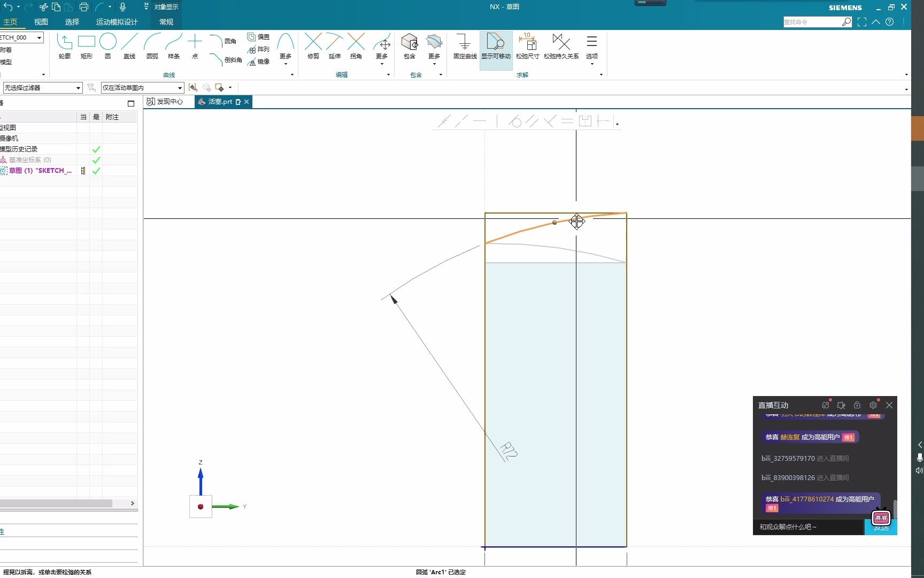Toggle full screen mode icon
The width and height of the screenshot is (924, 578).
coord(862,22)
